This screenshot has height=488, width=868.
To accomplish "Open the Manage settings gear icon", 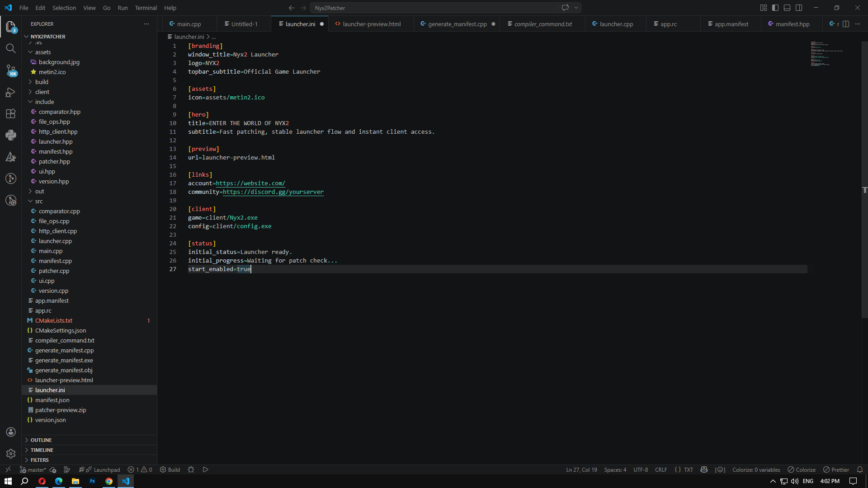I will tap(11, 454).
